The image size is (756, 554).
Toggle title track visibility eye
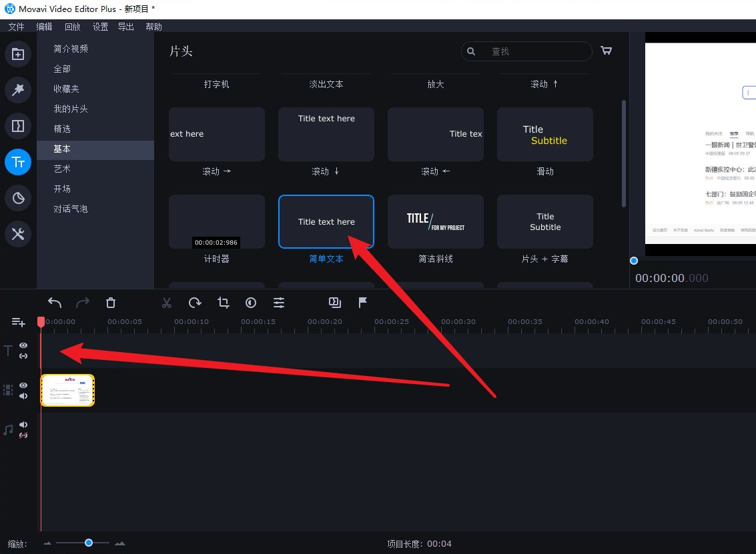coord(23,345)
